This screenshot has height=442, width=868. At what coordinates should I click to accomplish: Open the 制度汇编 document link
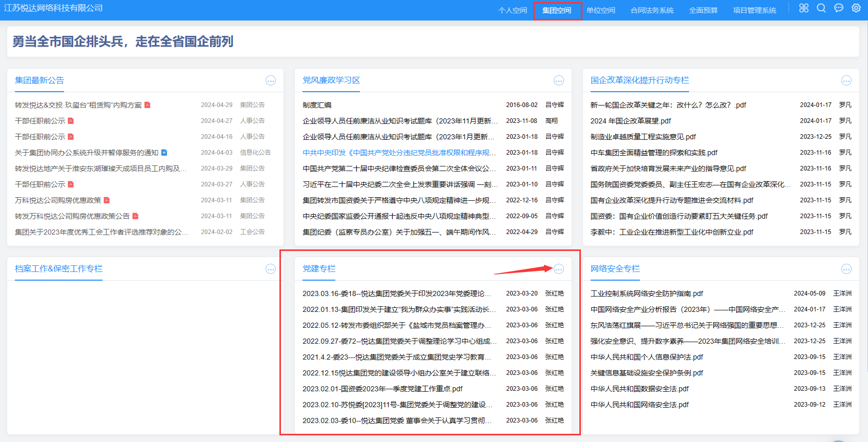(317, 105)
